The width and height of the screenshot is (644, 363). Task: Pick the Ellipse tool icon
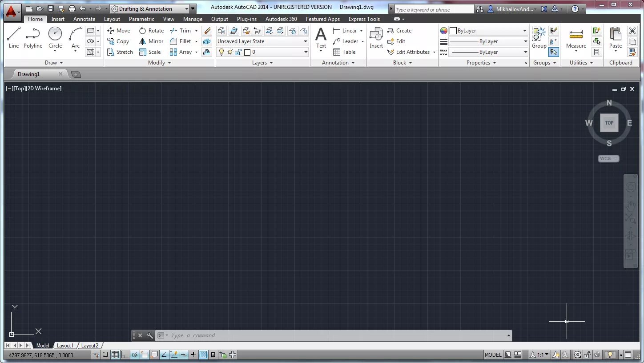(90, 41)
